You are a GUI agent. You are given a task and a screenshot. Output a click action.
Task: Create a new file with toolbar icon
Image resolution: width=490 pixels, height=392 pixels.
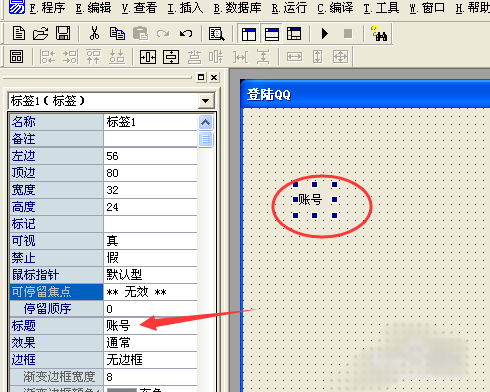point(19,34)
